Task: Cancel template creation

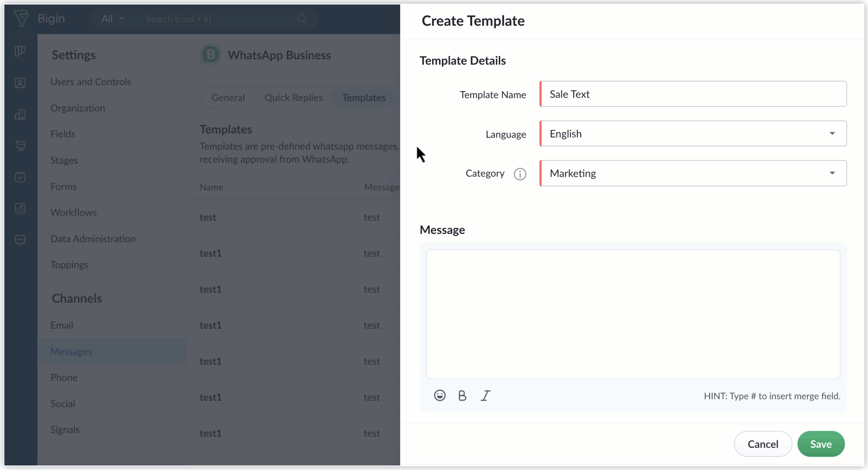Action: pyautogui.click(x=763, y=444)
